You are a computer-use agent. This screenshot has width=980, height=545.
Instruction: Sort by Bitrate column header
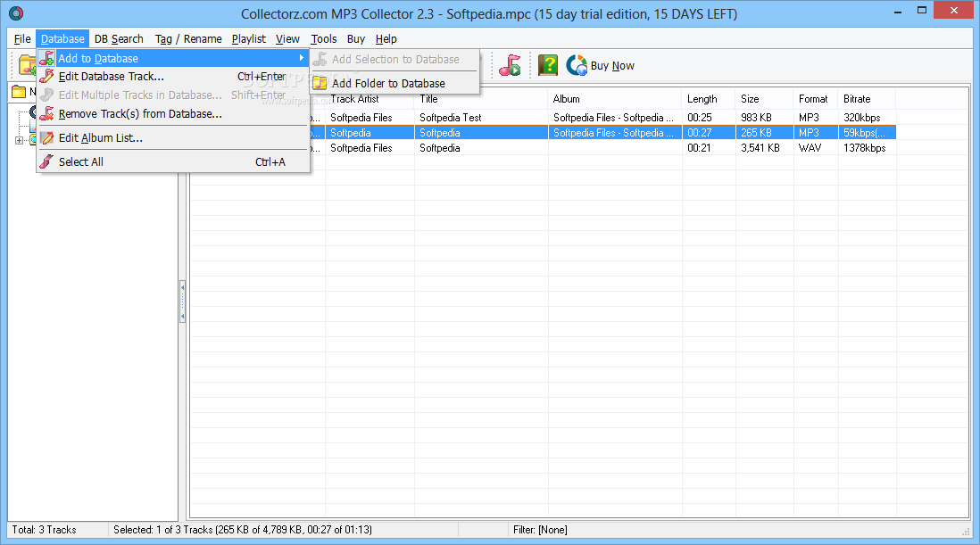click(x=867, y=99)
